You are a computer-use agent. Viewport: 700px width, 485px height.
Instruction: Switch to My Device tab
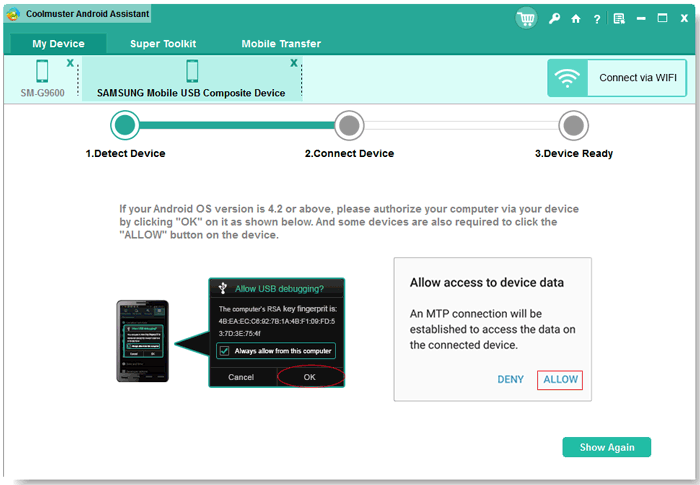coord(58,44)
